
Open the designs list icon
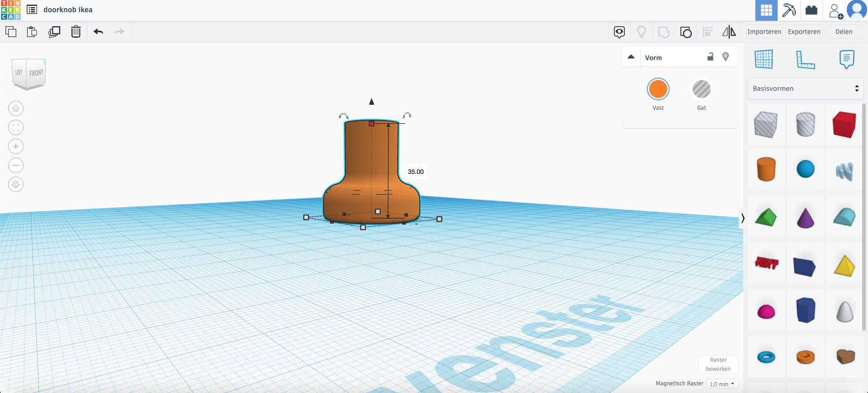32,9
